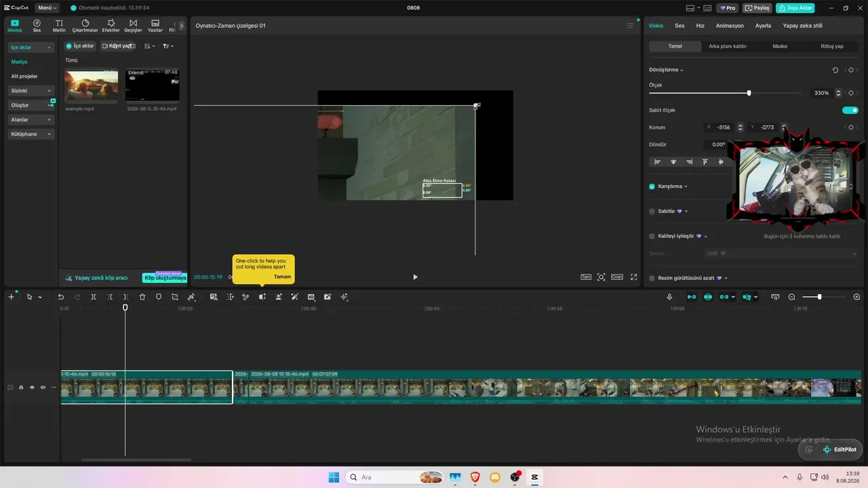Enable the Sabitle checkbox
Screen dimensions: 868x488
tap(652, 211)
